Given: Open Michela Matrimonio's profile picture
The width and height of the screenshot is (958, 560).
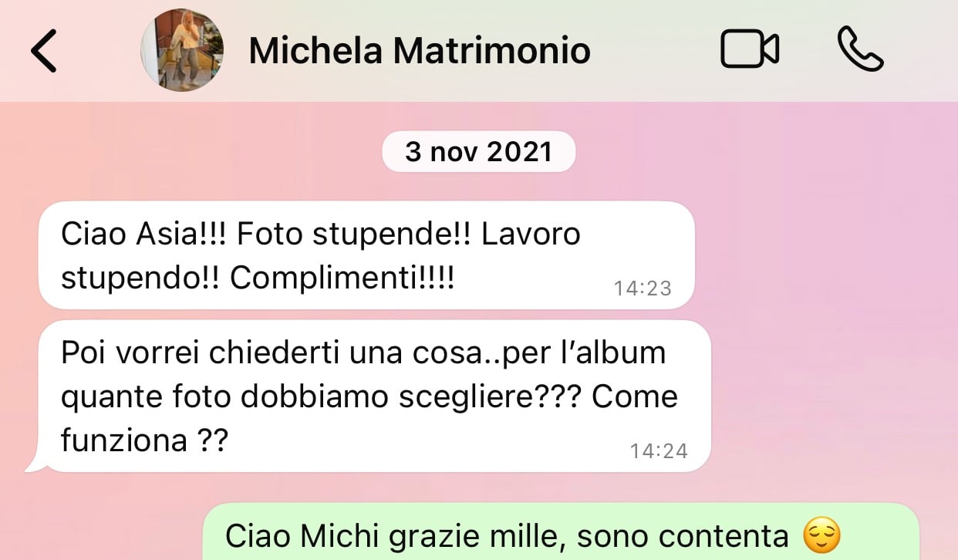Looking at the screenshot, I should 182,51.
